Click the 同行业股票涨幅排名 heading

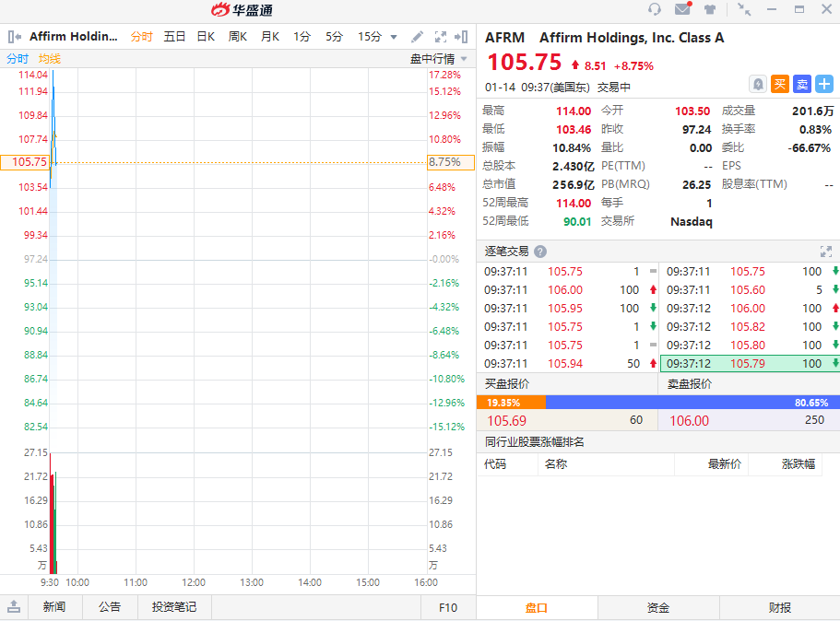coord(534,441)
